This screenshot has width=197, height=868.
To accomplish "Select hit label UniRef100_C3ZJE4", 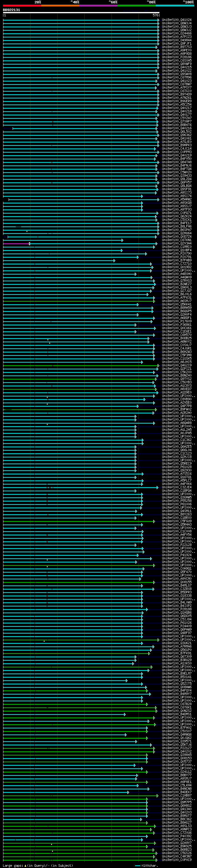I will [x=177, y=487].
